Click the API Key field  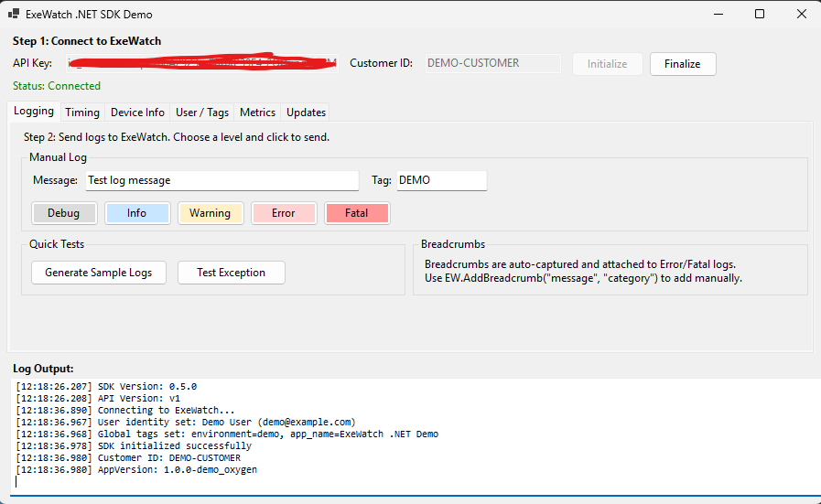coord(202,63)
